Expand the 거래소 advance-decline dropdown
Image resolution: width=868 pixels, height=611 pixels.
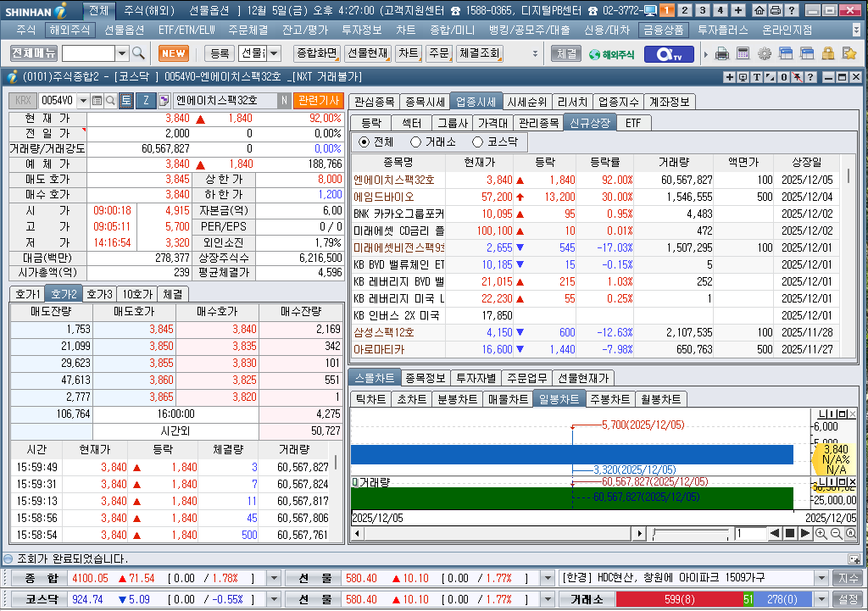[822, 599]
